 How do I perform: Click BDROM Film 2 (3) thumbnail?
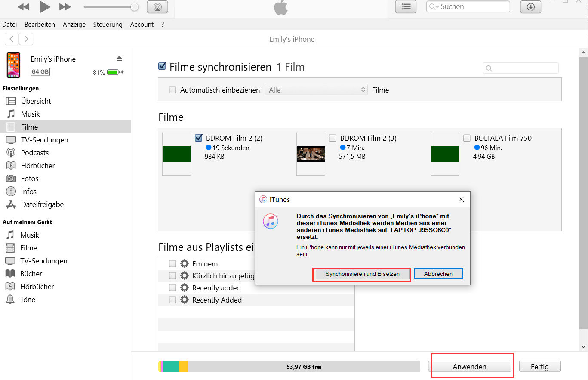(311, 154)
